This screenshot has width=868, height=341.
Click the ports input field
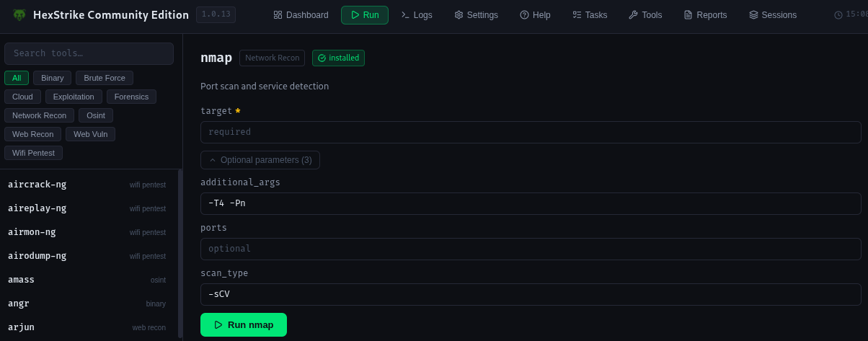[531, 249]
